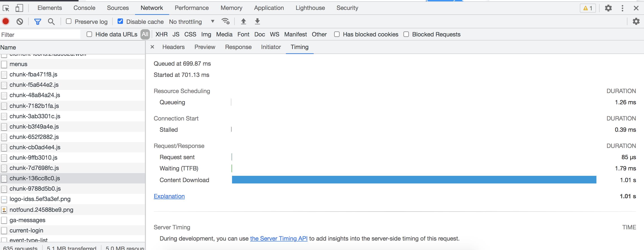The image size is (644, 250).
Task: Click the Explanation link
Action: [x=169, y=196]
